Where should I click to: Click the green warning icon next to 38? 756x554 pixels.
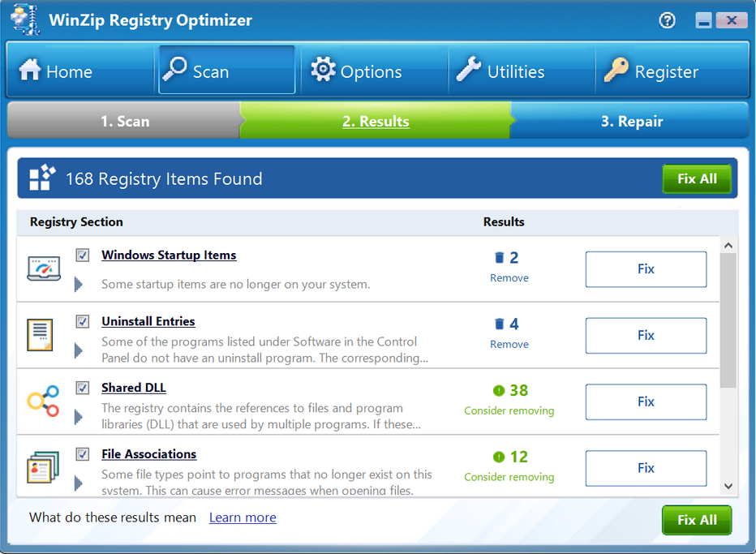click(499, 390)
